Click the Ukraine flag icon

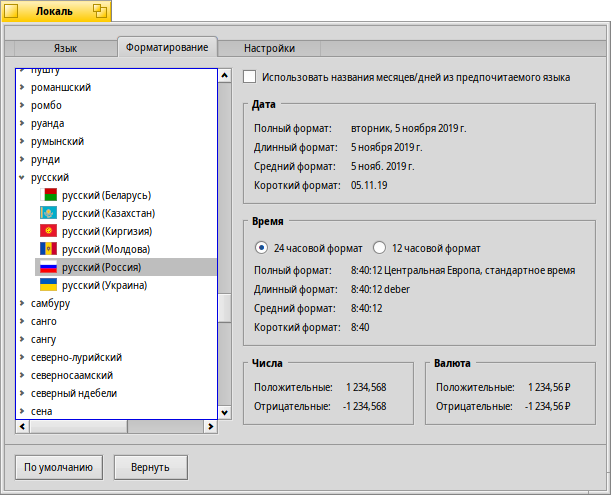tap(48, 285)
